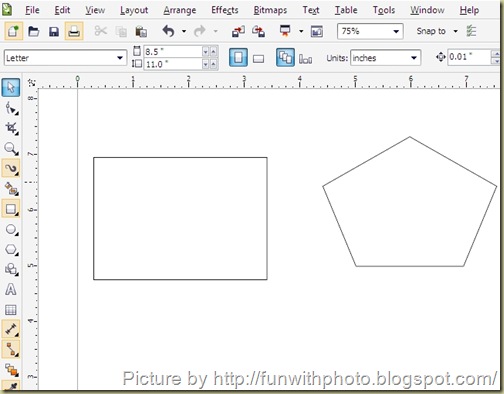Image resolution: width=504 pixels, height=394 pixels.
Task: Select the Table tool
Action: coord(11,310)
